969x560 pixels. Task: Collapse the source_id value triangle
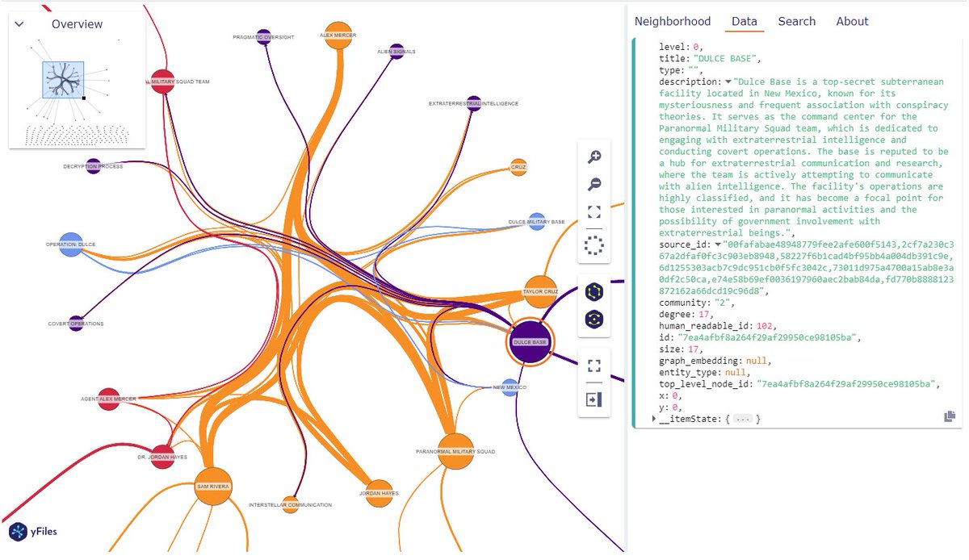pyautogui.click(x=719, y=244)
